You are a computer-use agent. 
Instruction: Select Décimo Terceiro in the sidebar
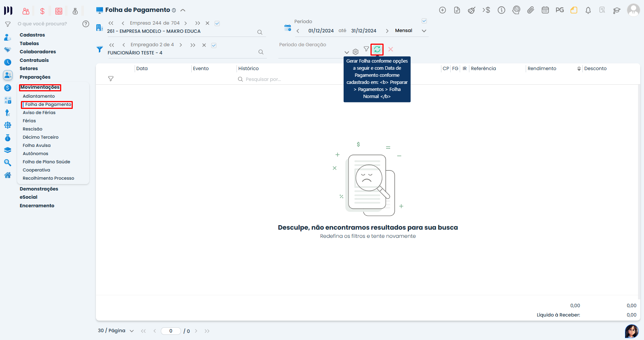point(40,137)
